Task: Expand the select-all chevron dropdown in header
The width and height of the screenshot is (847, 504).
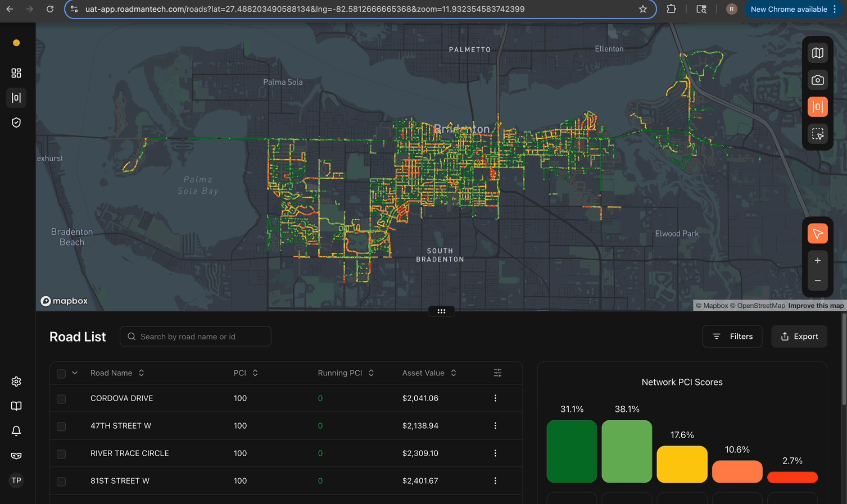Action: 75,373
